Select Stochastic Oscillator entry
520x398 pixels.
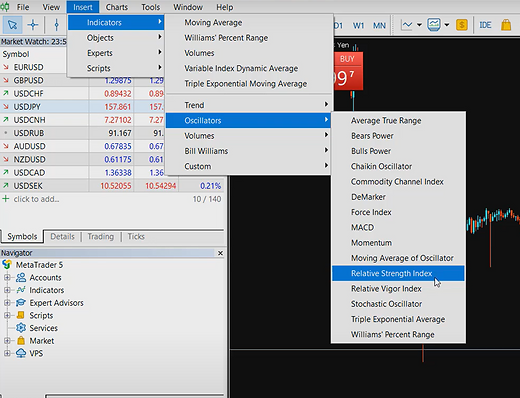click(398, 304)
